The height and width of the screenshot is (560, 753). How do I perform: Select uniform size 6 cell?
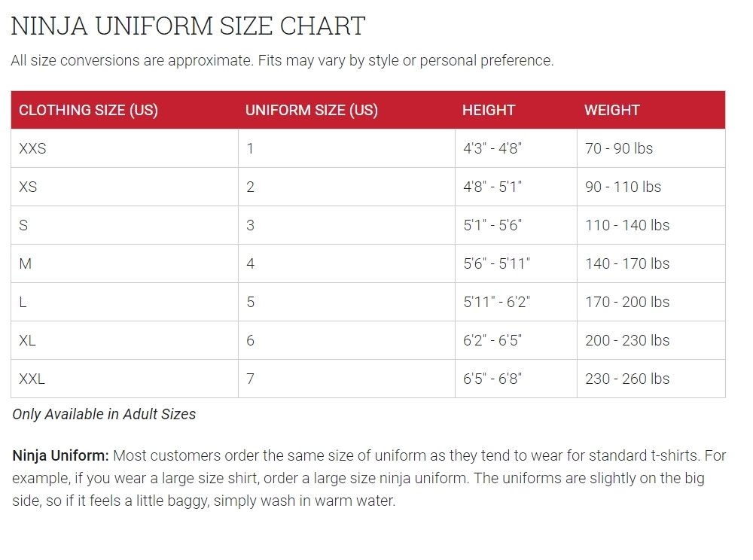[251, 340]
